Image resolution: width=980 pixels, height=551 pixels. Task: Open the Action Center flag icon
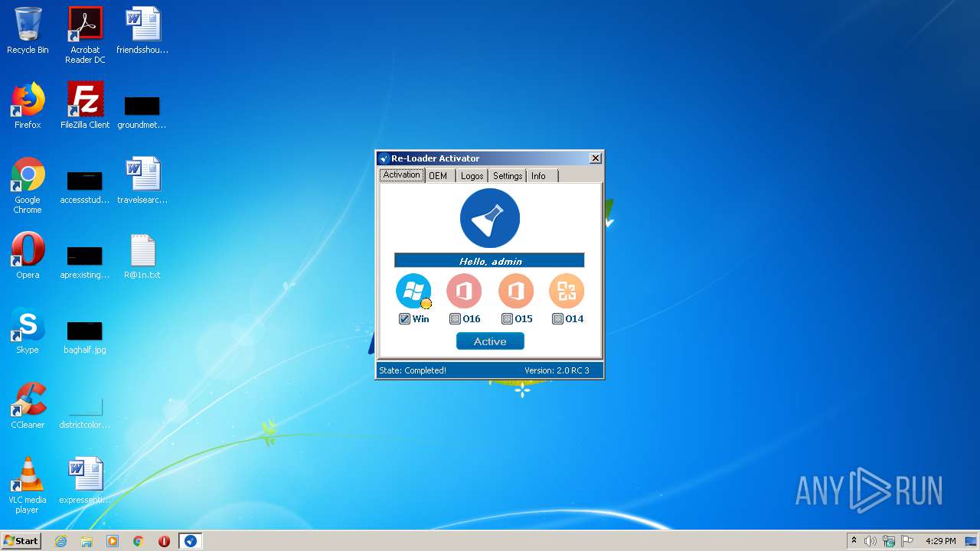tap(907, 541)
